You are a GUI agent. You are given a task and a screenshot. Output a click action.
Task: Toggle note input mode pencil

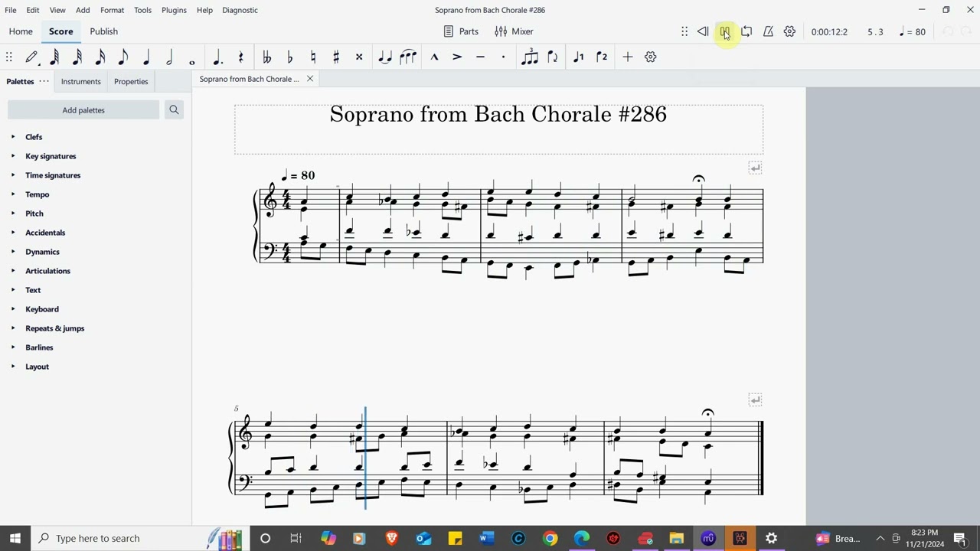(31, 57)
